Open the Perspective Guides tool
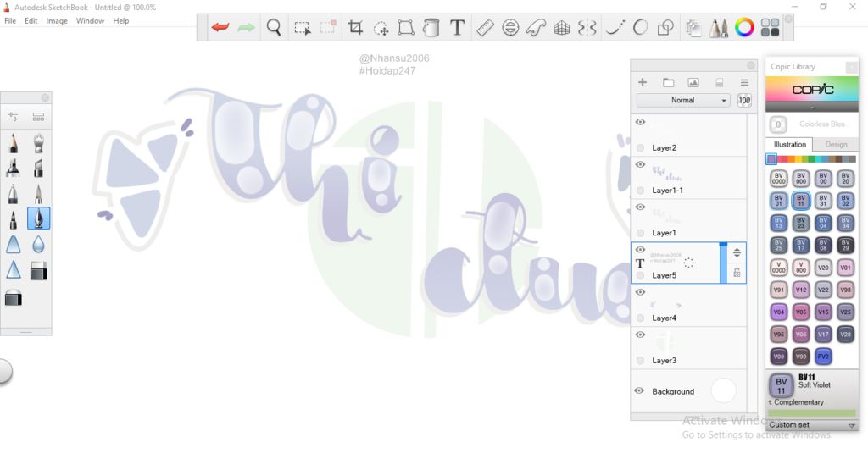 click(561, 28)
